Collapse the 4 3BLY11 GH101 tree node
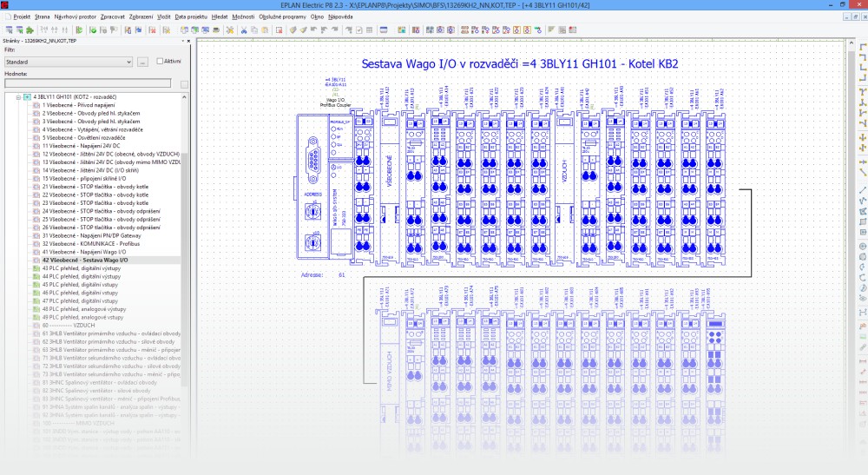Viewport: 868px width, 475px height. click(18, 97)
